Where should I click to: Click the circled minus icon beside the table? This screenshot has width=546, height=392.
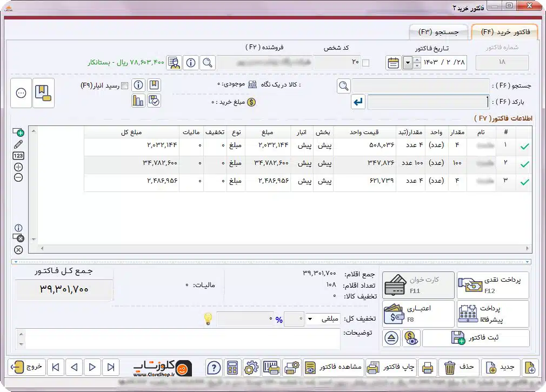point(18,177)
